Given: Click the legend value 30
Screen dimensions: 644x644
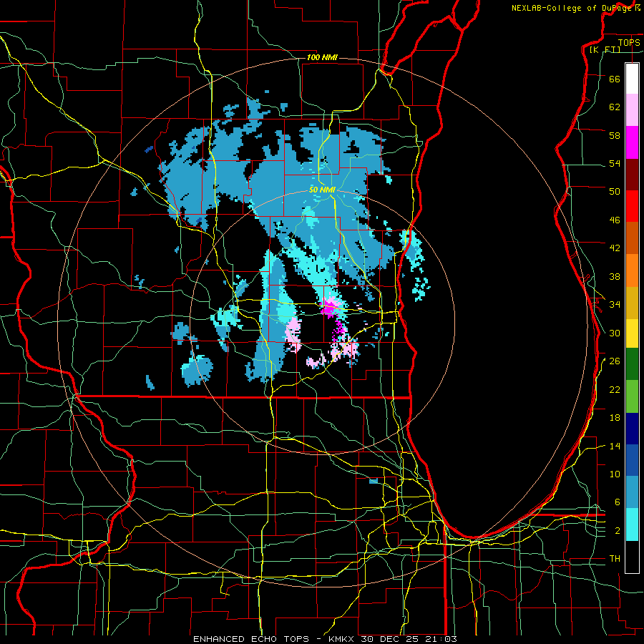Looking at the screenshot, I should click(x=615, y=333).
